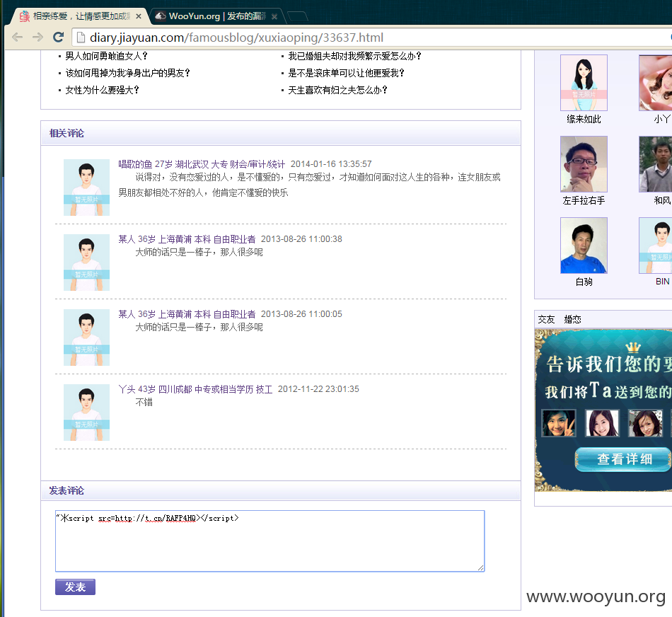672x617 pixels.
Task: Open member photo of 白驹
Action: pos(584,246)
